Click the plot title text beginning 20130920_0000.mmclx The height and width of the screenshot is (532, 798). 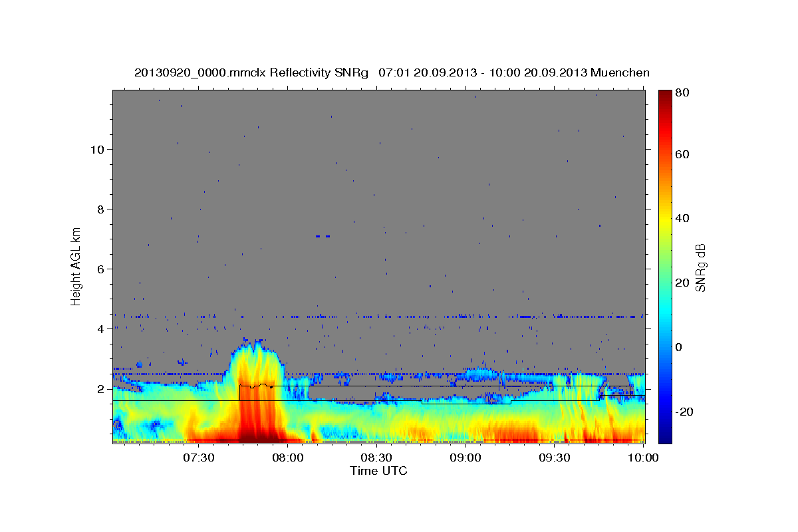392,72
